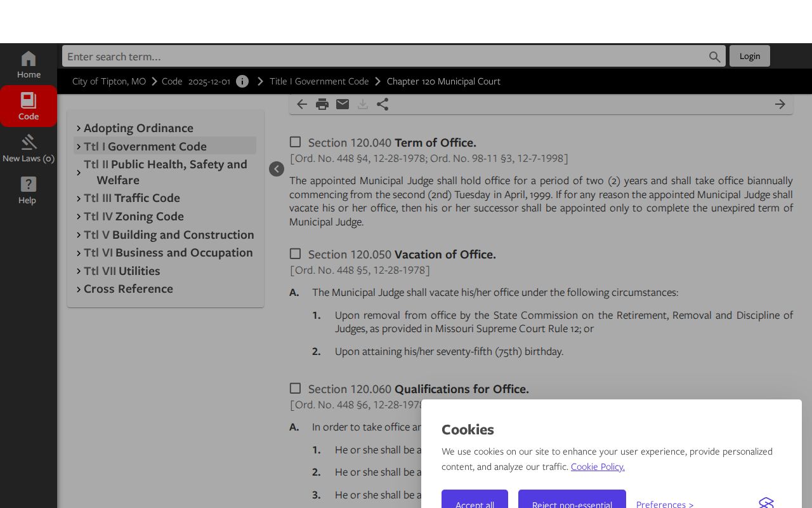The width and height of the screenshot is (812, 508).
Task: Reject non-essential cookies
Action: click(x=572, y=499)
